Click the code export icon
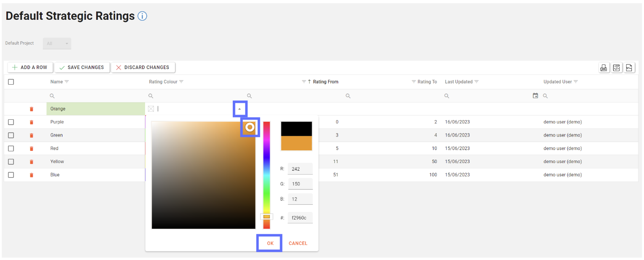This screenshot has width=644, height=260. point(617,68)
